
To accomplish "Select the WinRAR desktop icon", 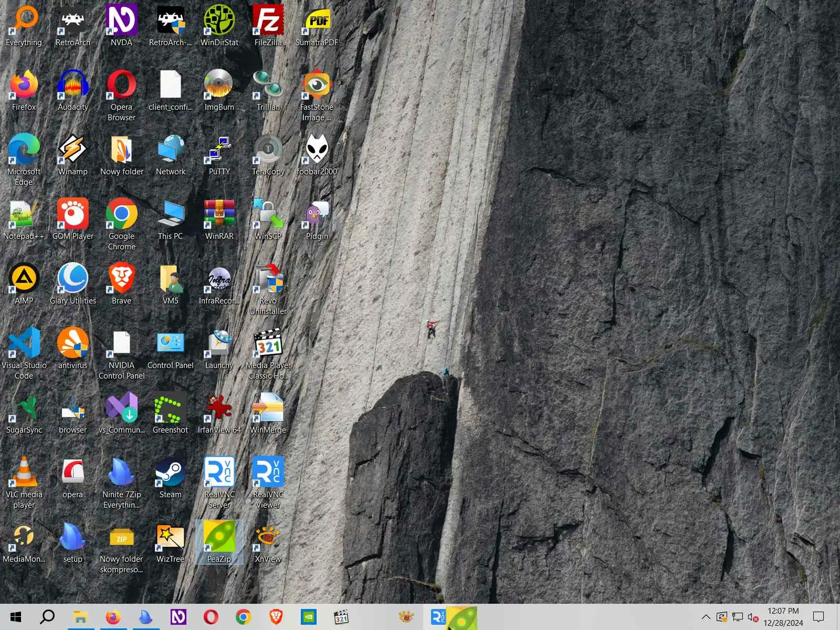I will click(x=219, y=219).
